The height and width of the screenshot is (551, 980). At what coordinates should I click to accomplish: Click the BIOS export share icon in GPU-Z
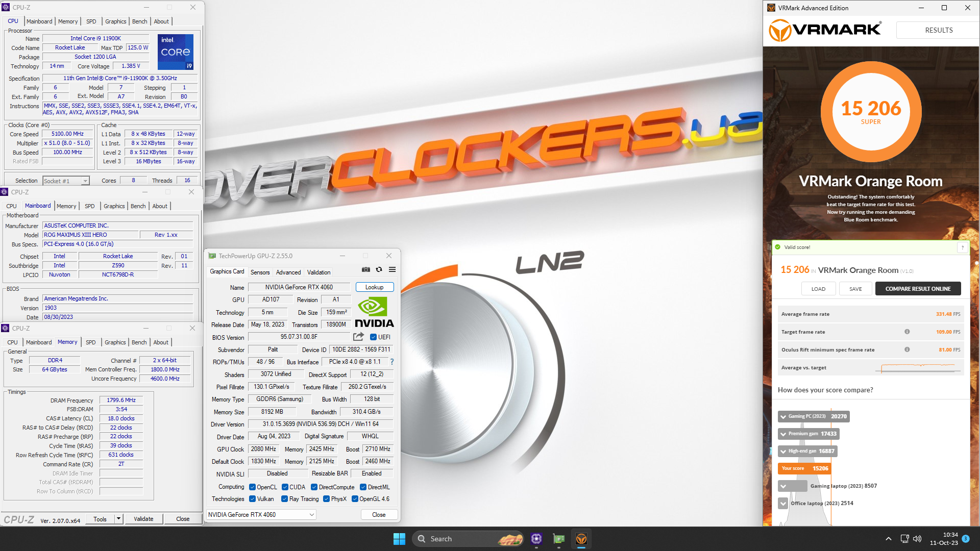(358, 337)
